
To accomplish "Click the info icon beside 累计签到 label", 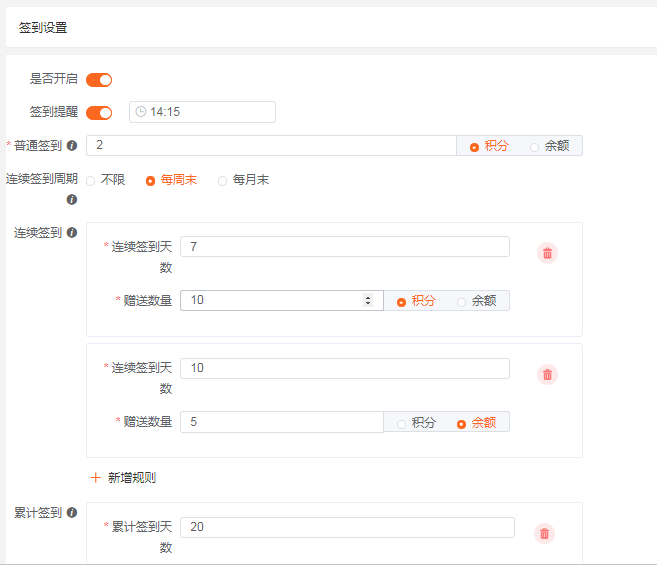I will click(72, 512).
